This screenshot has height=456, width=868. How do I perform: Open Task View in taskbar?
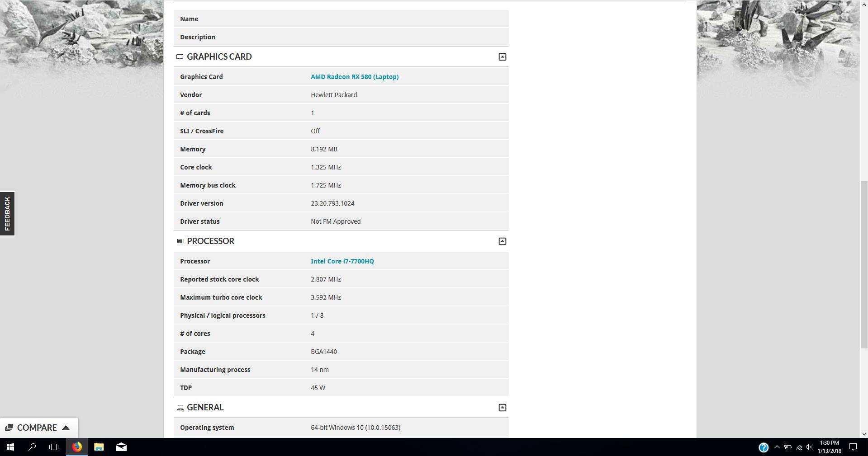pos(54,447)
